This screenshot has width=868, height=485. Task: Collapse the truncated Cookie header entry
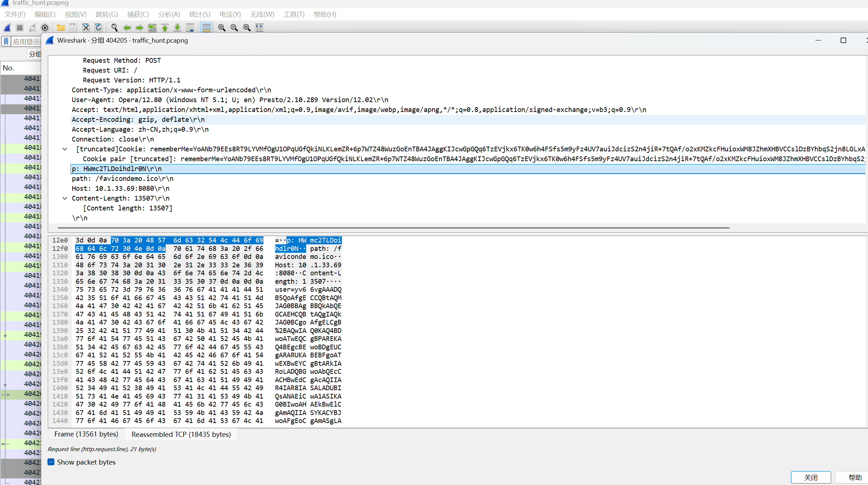pos(65,149)
